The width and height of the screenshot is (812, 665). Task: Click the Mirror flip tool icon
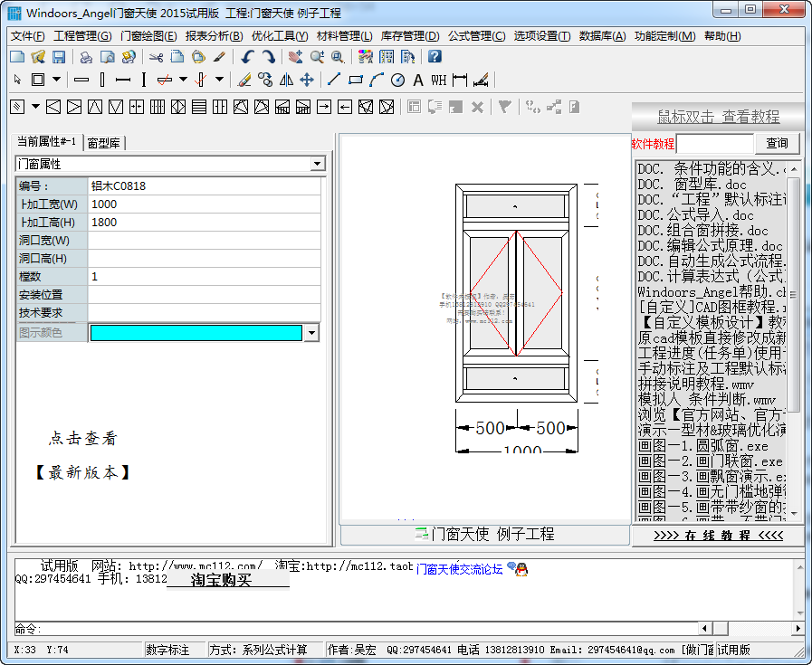[x=287, y=80]
